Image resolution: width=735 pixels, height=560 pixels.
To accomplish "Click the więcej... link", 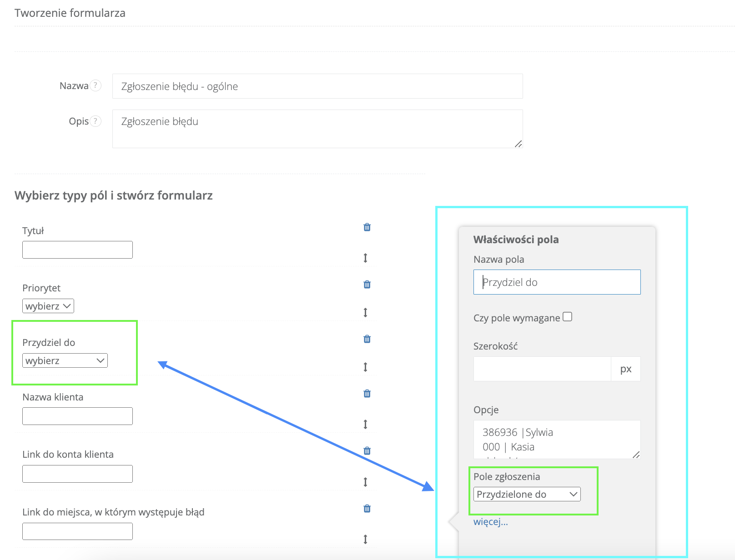I will pyautogui.click(x=490, y=522).
